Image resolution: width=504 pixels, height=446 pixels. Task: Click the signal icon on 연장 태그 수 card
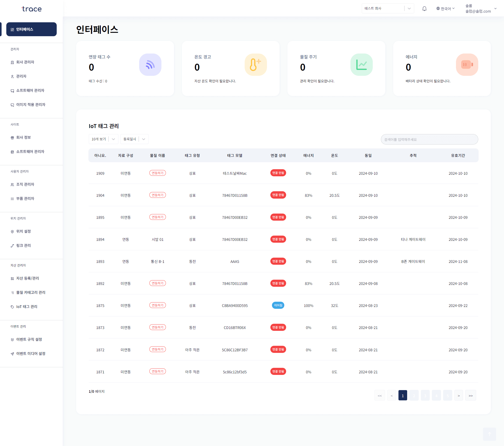150,65
